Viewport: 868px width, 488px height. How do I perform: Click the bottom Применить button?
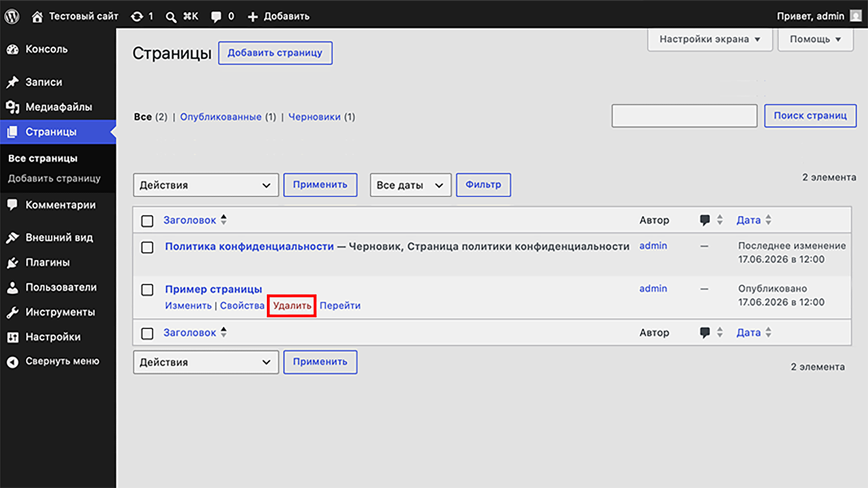(x=320, y=362)
